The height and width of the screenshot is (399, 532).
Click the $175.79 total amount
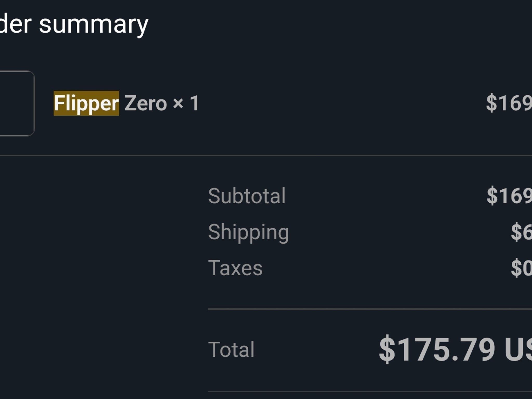(439, 349)
